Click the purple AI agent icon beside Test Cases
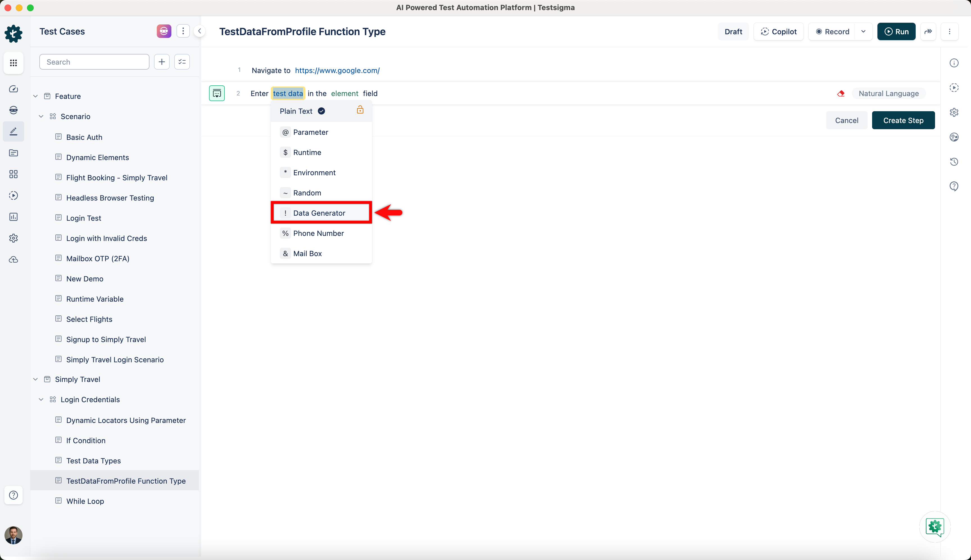Image resolution: width=971 pixels, height=560 pixels. coord(164,31)
